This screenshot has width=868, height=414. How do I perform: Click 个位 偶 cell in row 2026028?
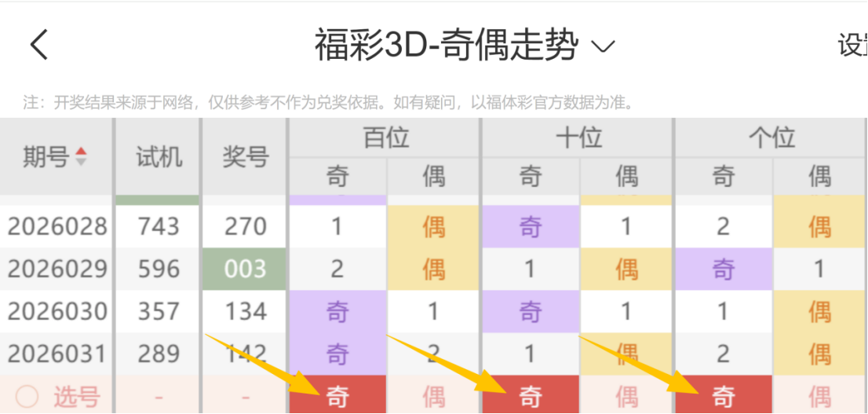820,226
